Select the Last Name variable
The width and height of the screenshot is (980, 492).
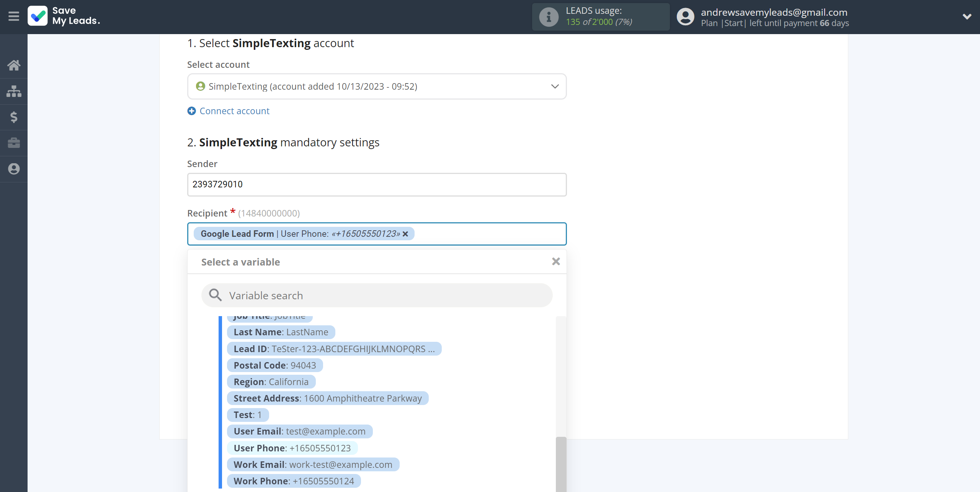coord(281,332)
